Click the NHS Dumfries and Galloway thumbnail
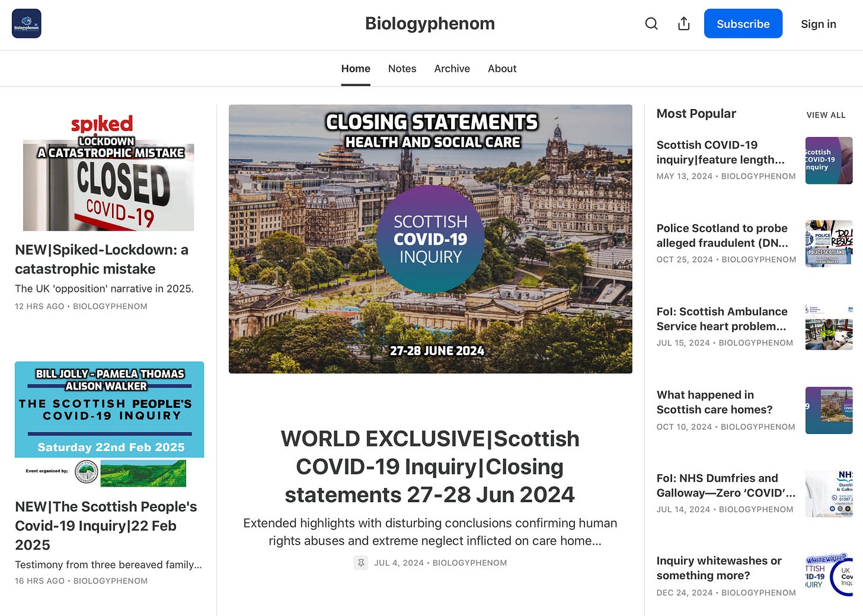The width and height of the screenshot is (863, 616). (829, 494)
